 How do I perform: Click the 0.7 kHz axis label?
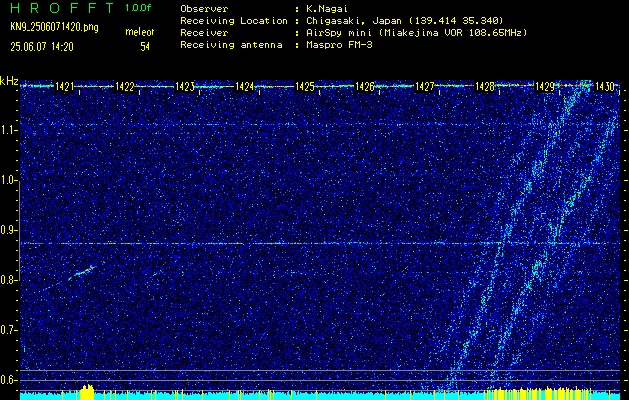click(9, 330)
